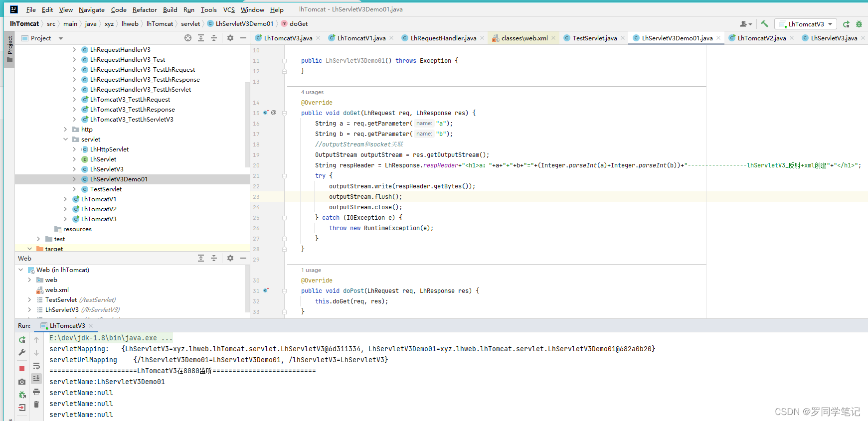Viewport: 868px width, 421px height.
Task: Click the Exit icon in Run panel
Action: 22,408
